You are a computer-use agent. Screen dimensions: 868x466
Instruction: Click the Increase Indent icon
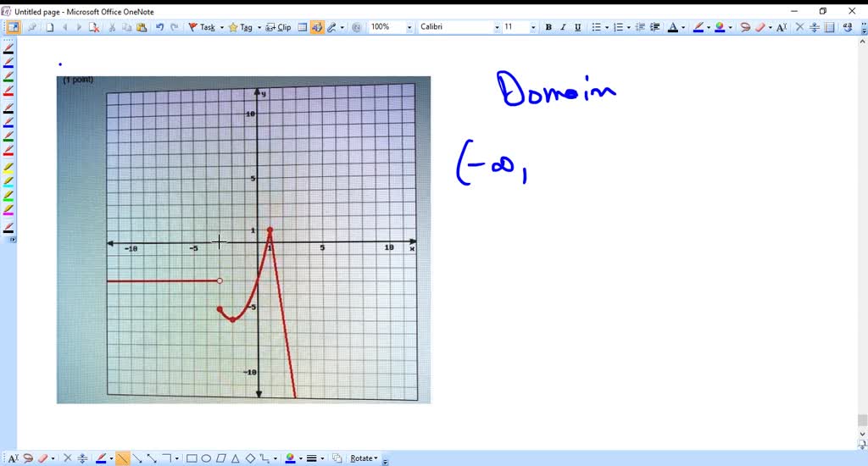pos(655,27)
